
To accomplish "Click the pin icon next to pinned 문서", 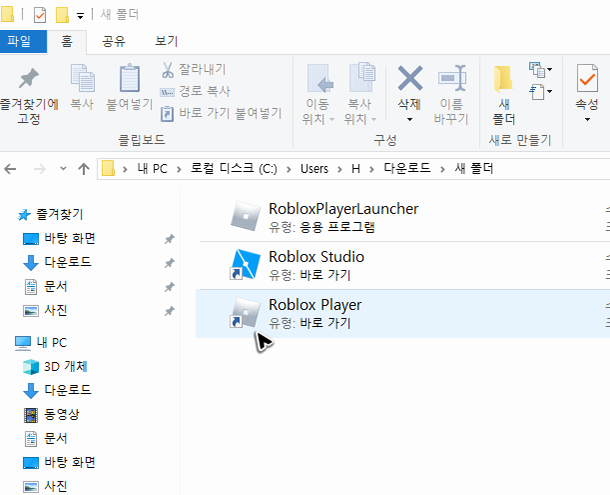I will [x=169, y=287].
